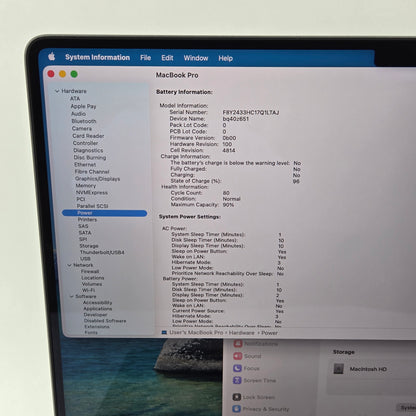Viewport: 416px width, 416px height.
Task: Open the Apple menu
Action: (x=52, y=57)
